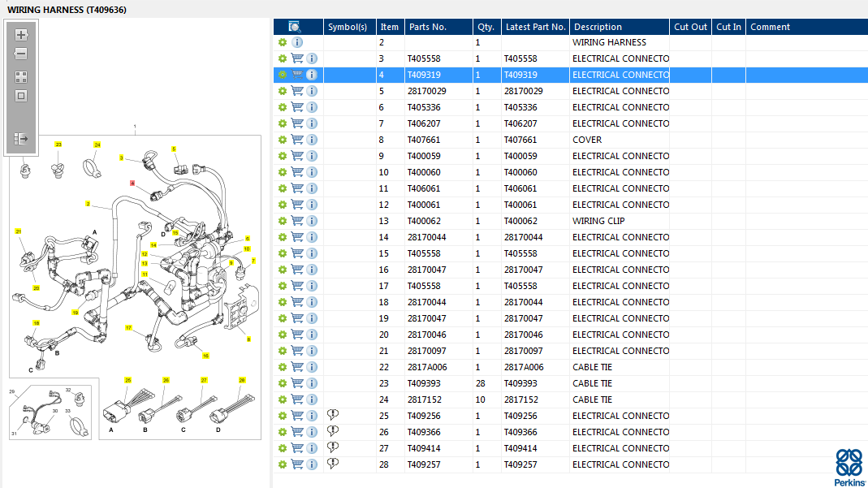Add item 23 CABLE TIE to cart
This screenshot has height=488, width=868.
297,383
